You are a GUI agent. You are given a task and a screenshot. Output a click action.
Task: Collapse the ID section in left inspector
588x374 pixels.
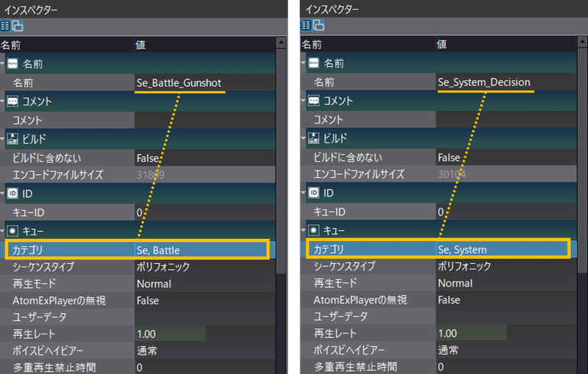coord(2,193)
